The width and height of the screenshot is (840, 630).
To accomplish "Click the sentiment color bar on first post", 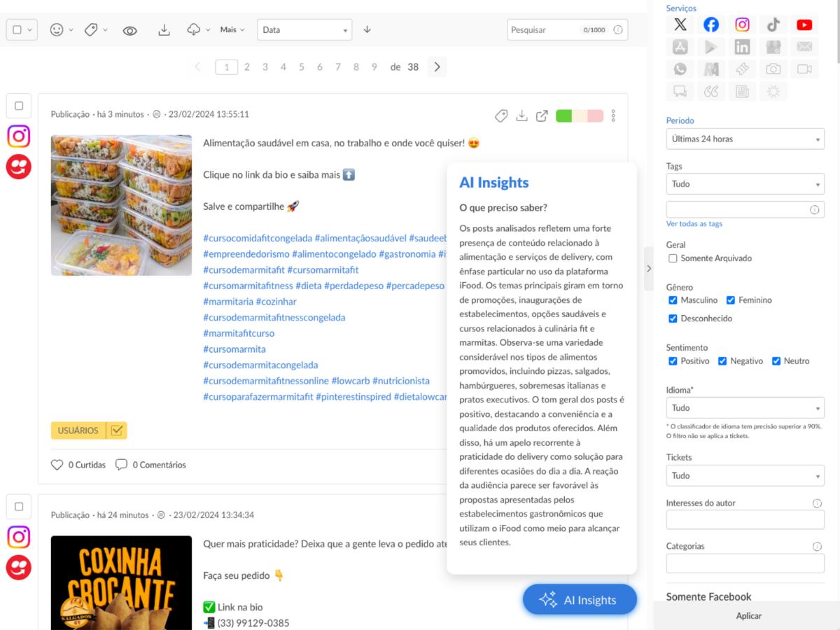I will (x=579, y=116).
